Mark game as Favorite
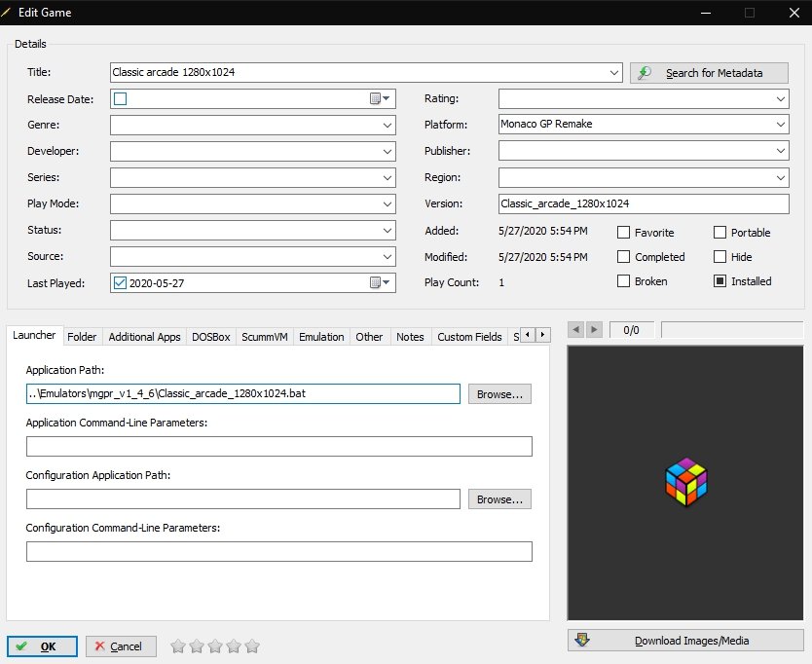Screen dimensions: 812x664 [x=623, y=232]
